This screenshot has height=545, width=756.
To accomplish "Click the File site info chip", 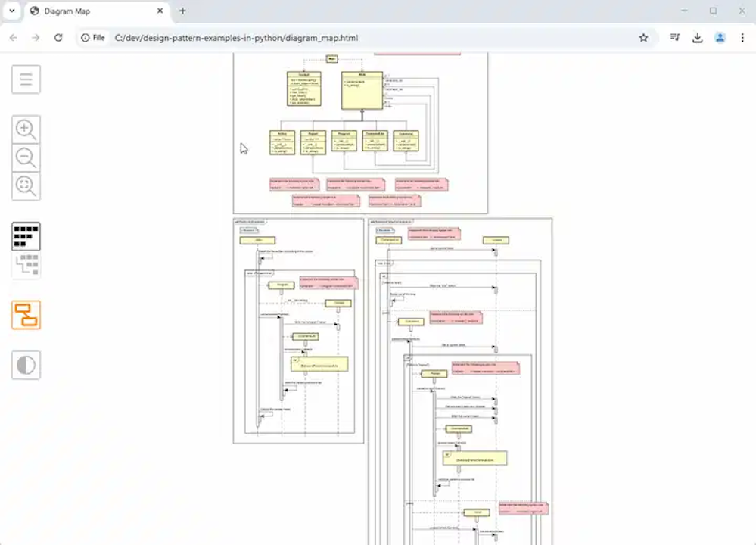I will (x=93, y=38).
